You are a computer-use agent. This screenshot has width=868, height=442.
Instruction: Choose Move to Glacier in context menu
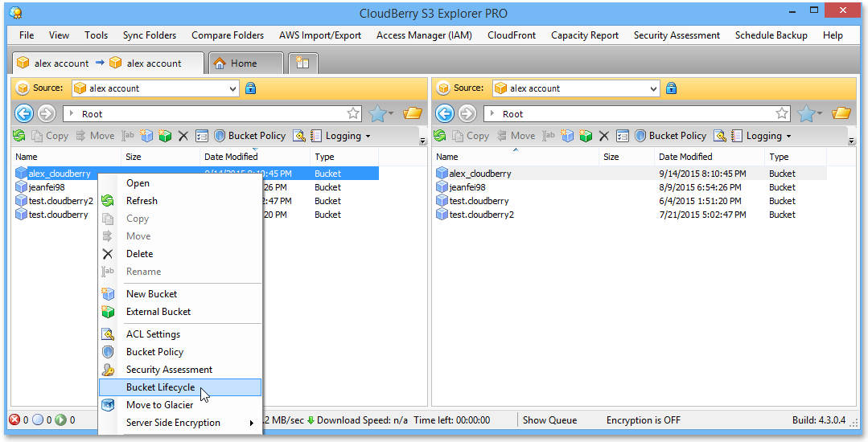(180, 405)
